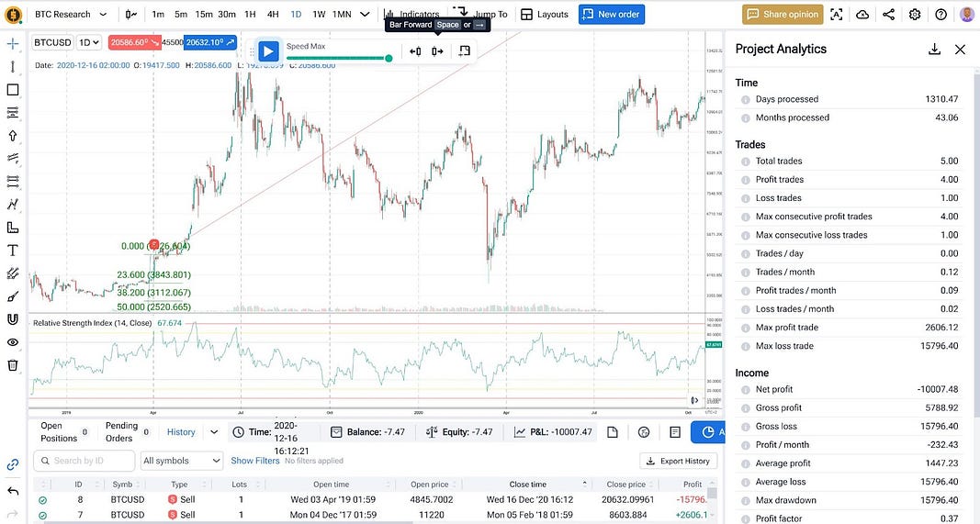Click the cloud save icon

click(862, 15)
